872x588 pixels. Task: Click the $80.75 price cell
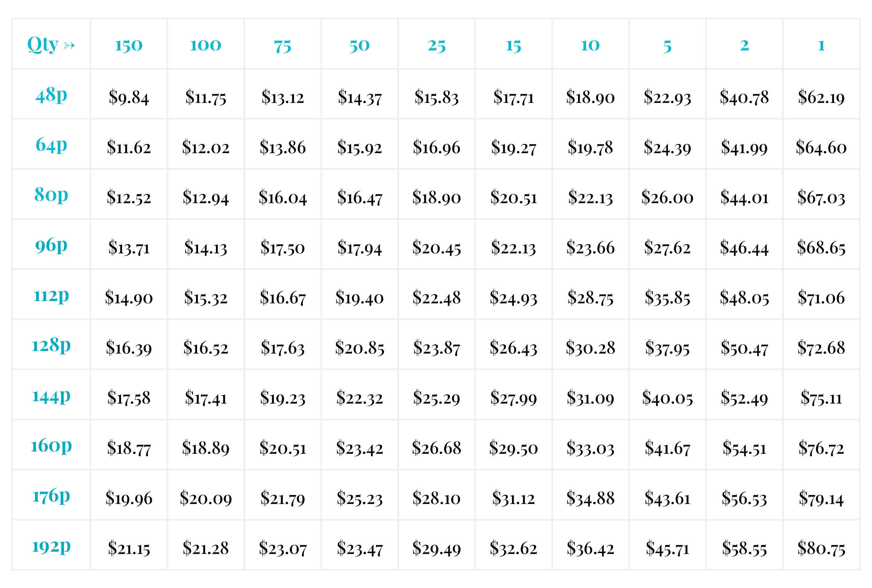pyautogui.click(x=821, y=549)
